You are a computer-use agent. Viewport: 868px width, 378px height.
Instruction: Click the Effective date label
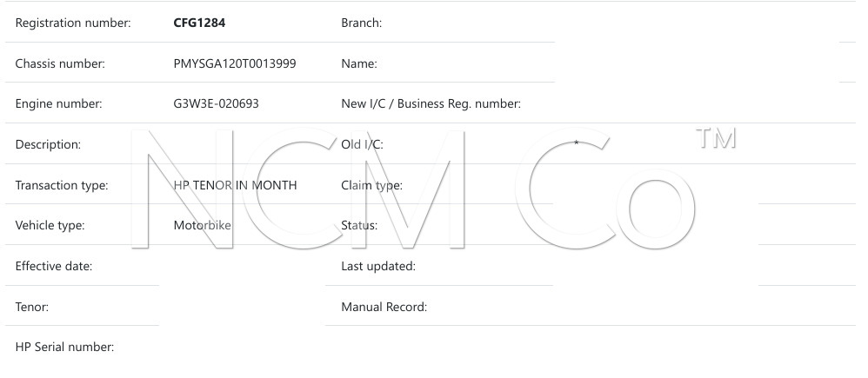tap(54, 266)
